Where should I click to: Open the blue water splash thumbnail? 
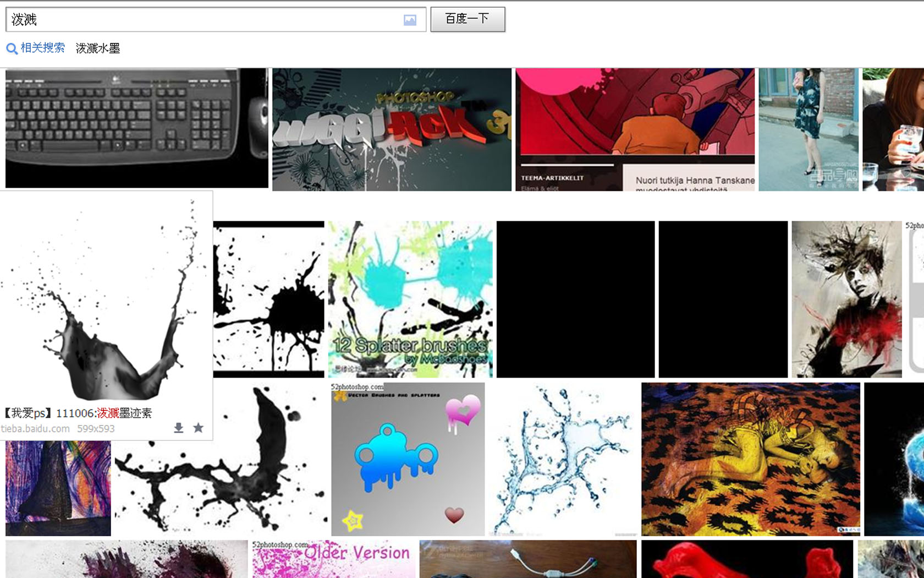[563, 460]
